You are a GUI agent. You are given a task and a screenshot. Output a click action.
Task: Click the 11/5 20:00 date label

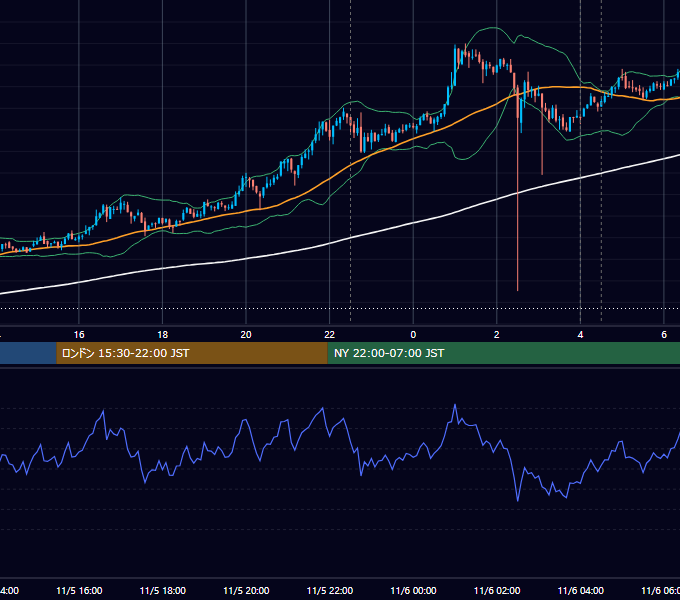[246, 591]
